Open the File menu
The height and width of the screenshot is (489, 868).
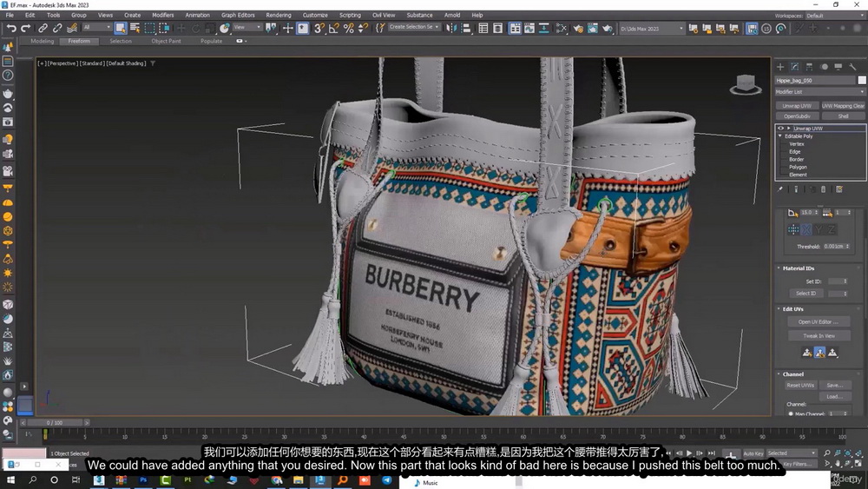(x=10, y=15)
